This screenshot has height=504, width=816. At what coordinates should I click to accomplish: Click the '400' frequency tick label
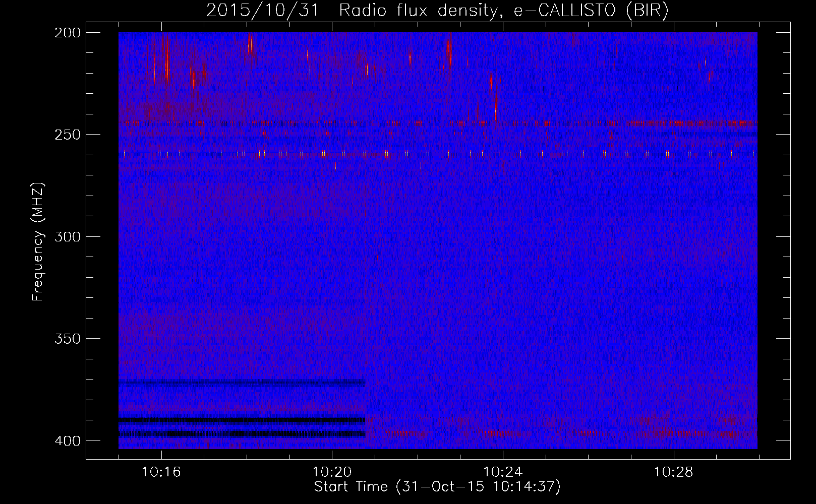click(x=67, y=441)
